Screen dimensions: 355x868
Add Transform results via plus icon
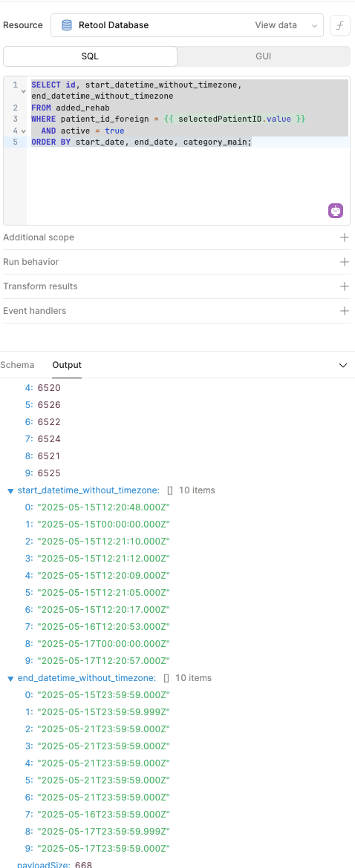(x=345, y=286)
